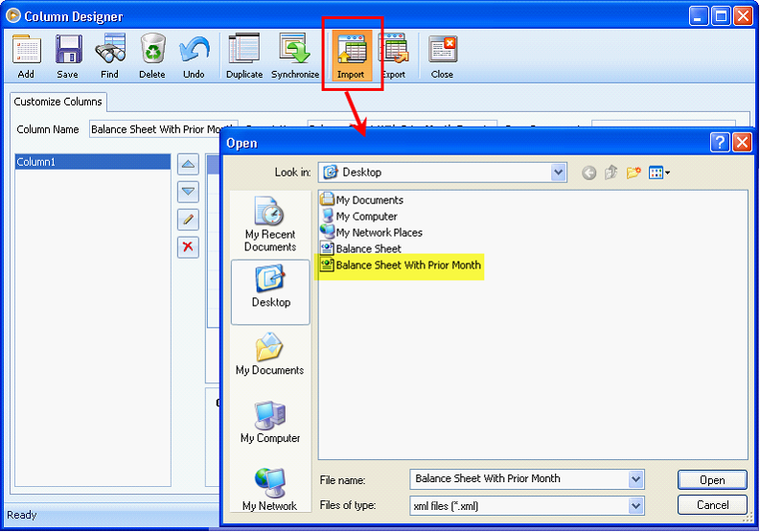This screenshot has width=760, height=532.
Task: Click the Open button in dialog
Action: (712, 479)
